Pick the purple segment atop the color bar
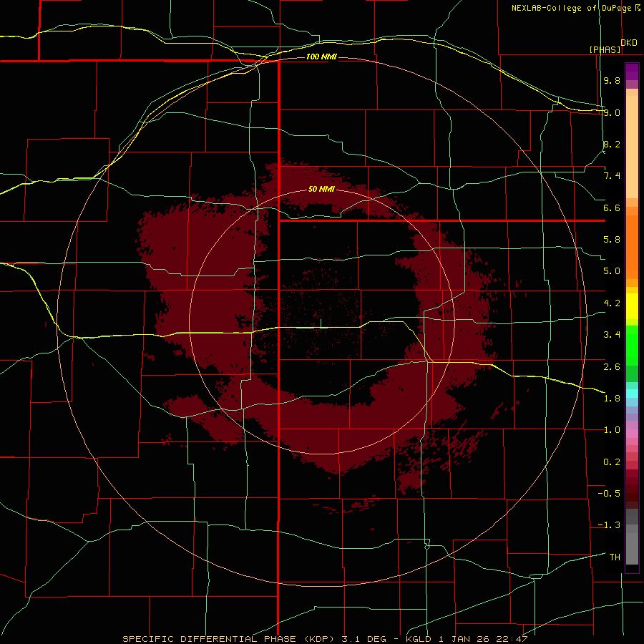The image size is (644, 644). (x=632, y=72)
